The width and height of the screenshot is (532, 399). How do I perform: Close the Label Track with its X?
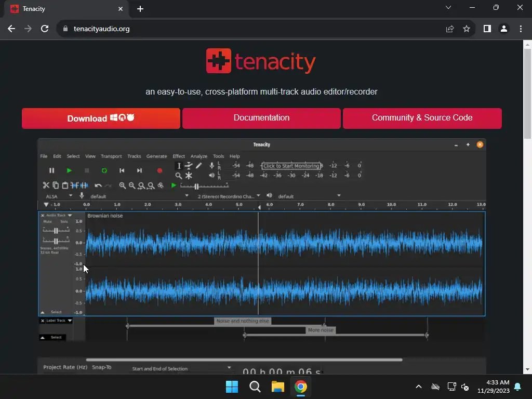point(43,321)
